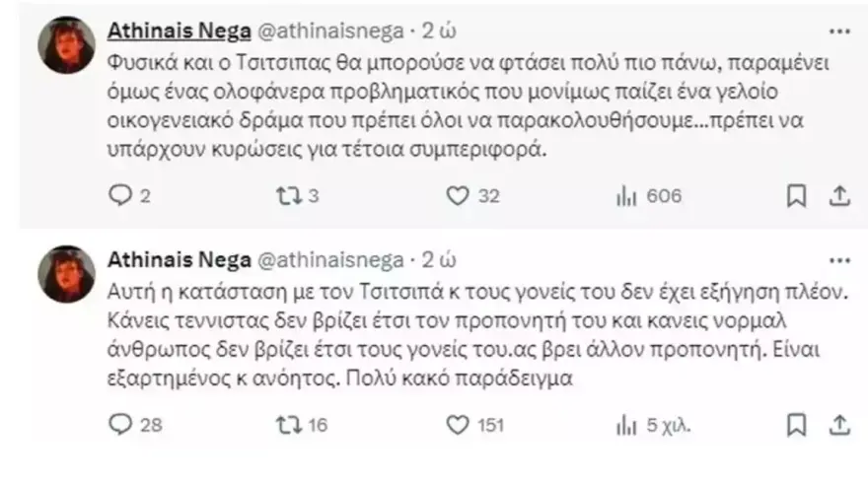Screen dimensions: 868x482
Task: Bookmark the first Athinais Nega tweet
Action: pyautogui.click(x=796, y=196)
